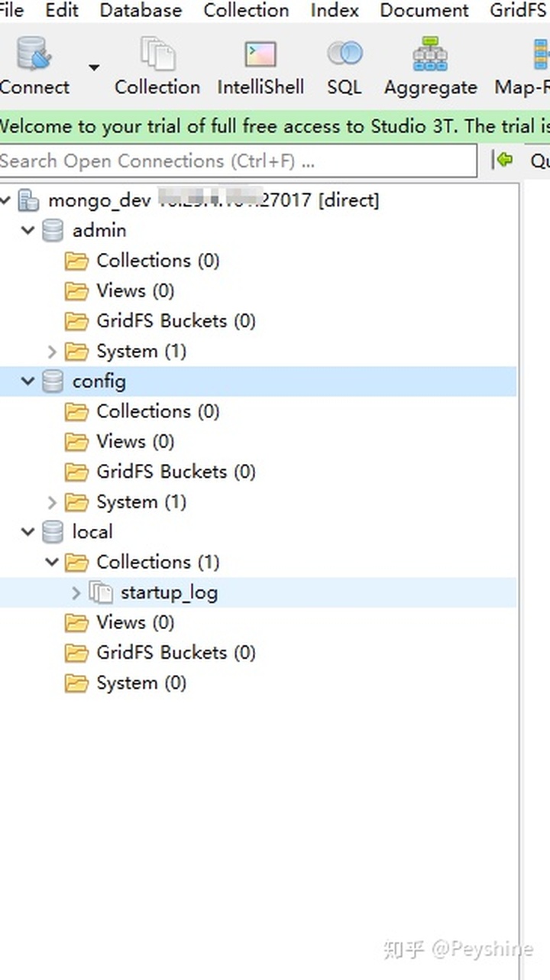Launch the Aggregate editor
The width and height of the screenshot is (550, 980).
(431, 67)
